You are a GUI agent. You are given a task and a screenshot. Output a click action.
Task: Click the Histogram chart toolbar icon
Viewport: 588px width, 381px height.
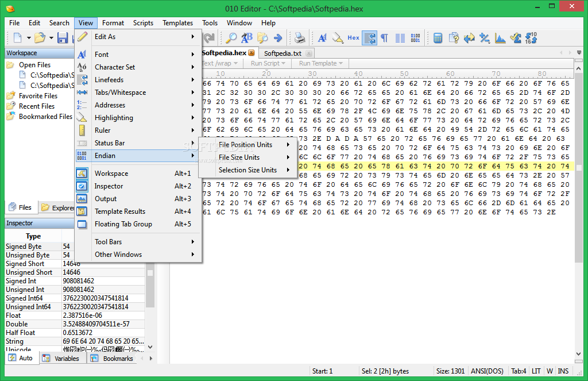tap(500, 37)
